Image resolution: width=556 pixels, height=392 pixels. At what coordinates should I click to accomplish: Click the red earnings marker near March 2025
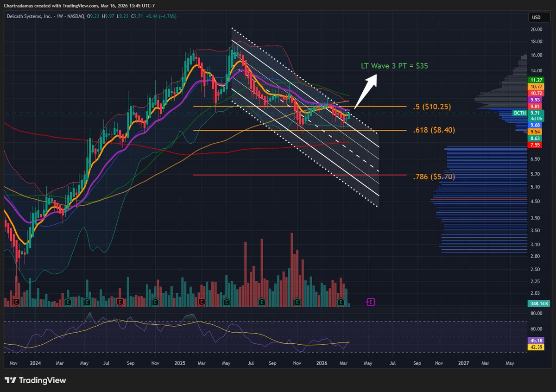[201, 302]
